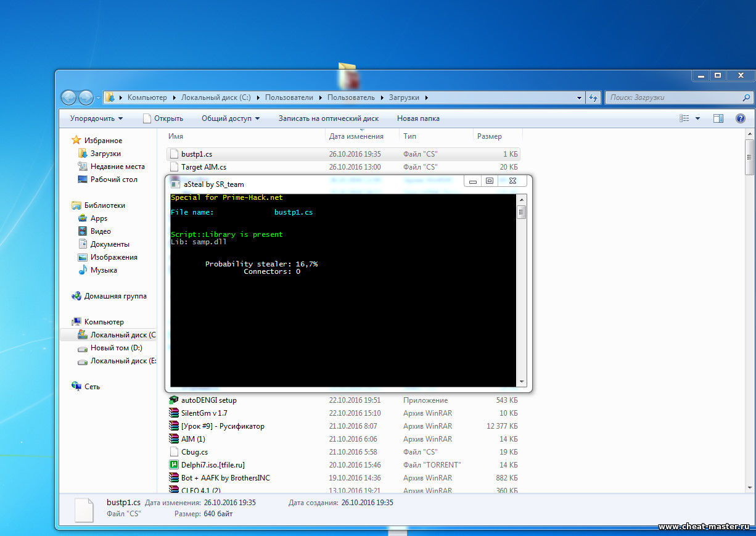Select Новый том (D:) drive
The image size is (756, 536).
(116, 348)
